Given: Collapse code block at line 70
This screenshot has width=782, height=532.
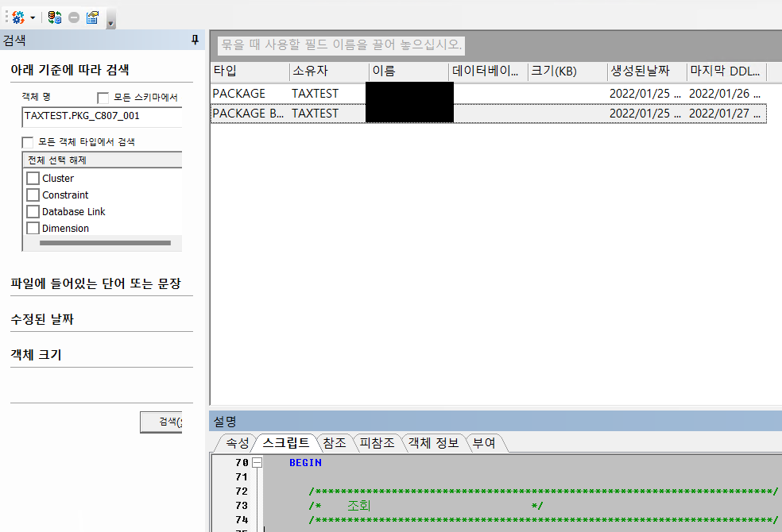Looking at the screenshot, I should click(x=257, y=462).
